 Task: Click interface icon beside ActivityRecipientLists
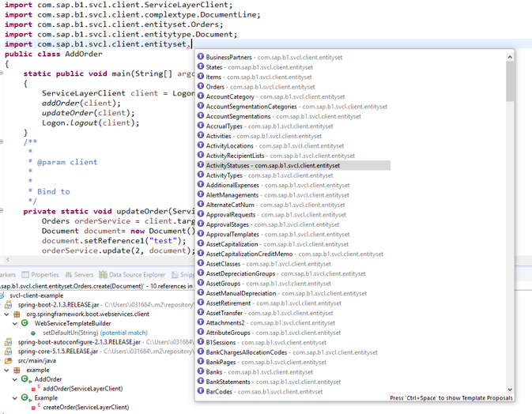click(x=201, y=155)
